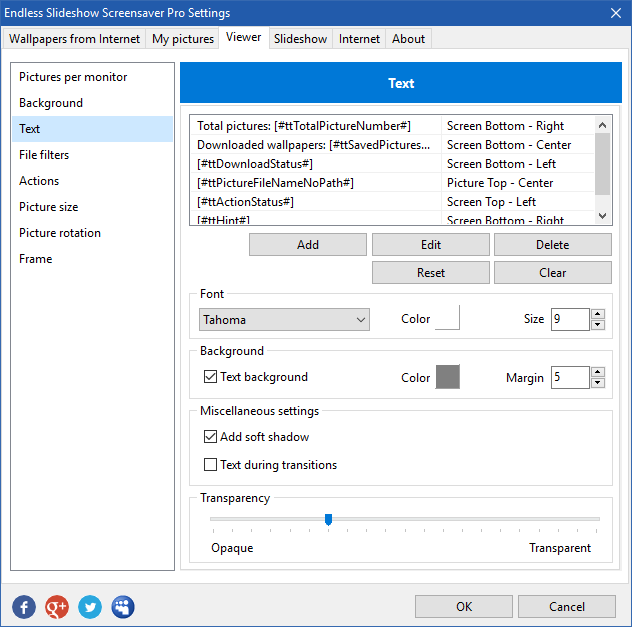Pick the gray Background color swatch

click(447, 377)
